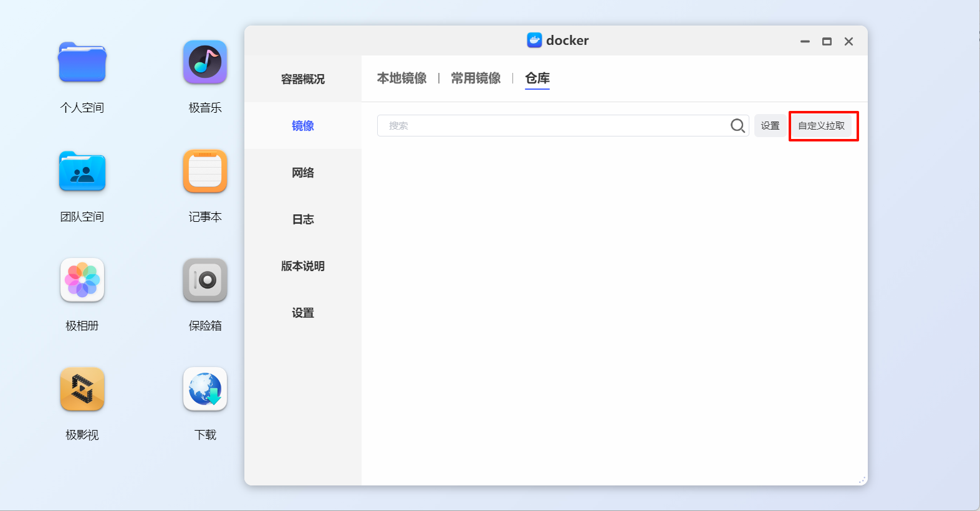980x511 pixels.
Task: Select 网络 in the sidebar
Action: pyautogui.click(x=302, y=173)
